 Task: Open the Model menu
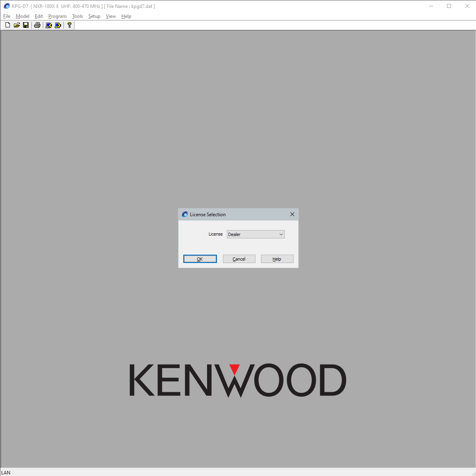pyautogui.click(x=23, y=16)
